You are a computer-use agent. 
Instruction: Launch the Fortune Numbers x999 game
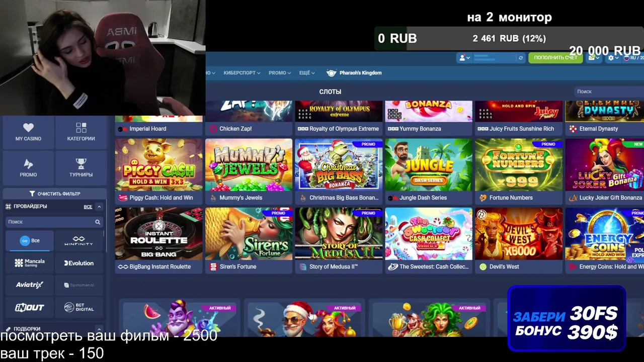[519, 165]
